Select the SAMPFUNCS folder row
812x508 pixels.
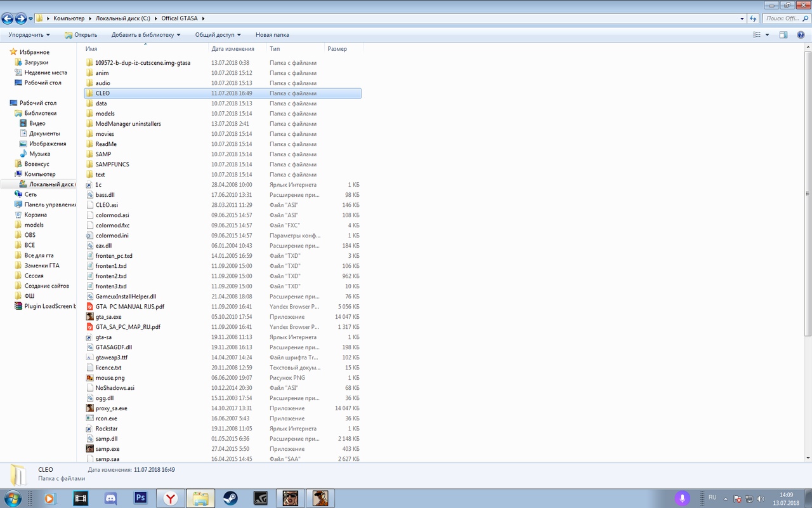[x=223, y=164]
